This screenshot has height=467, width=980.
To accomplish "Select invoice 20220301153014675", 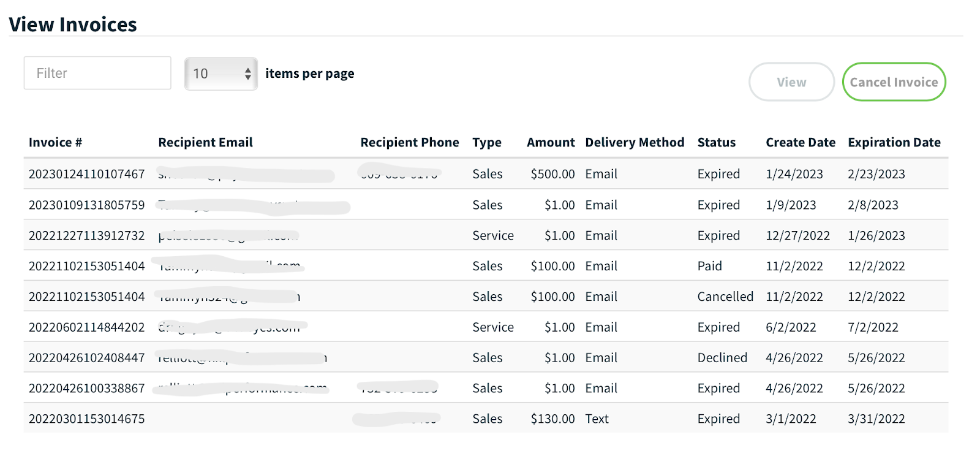I will tap(87, 419).
